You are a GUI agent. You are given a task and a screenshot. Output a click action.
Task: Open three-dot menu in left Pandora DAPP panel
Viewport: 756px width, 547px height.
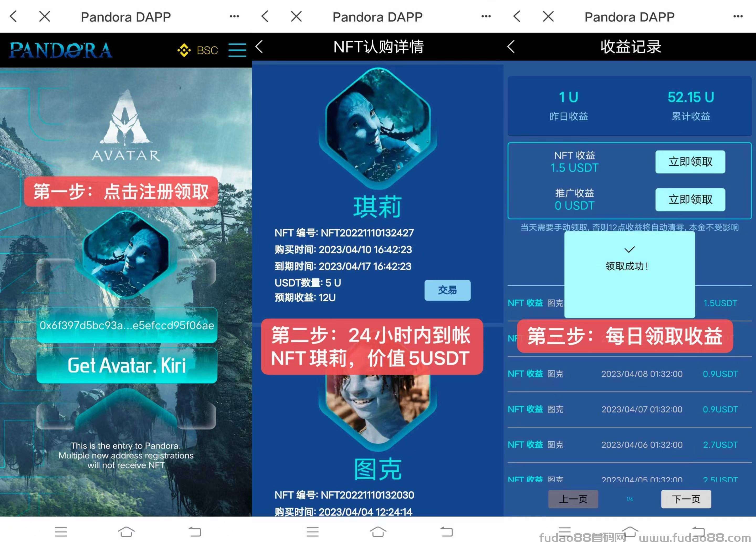(234, 16)
